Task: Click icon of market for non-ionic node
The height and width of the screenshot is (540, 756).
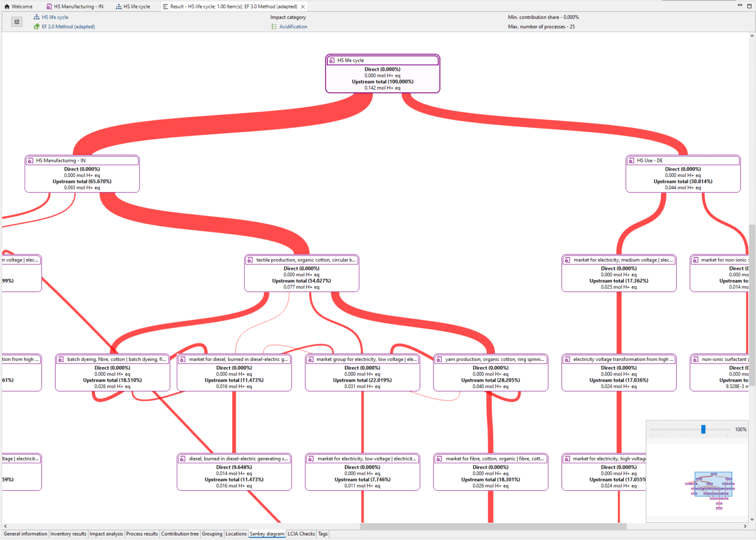Action: click(x=696, y=260)
